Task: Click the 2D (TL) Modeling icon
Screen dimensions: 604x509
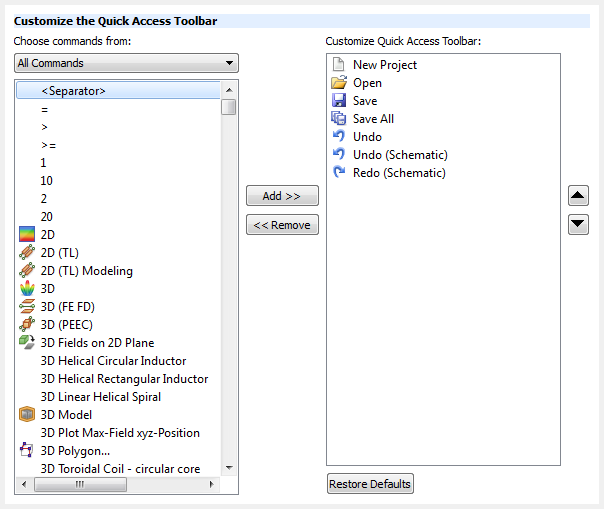Action: [x=27, y=271]
